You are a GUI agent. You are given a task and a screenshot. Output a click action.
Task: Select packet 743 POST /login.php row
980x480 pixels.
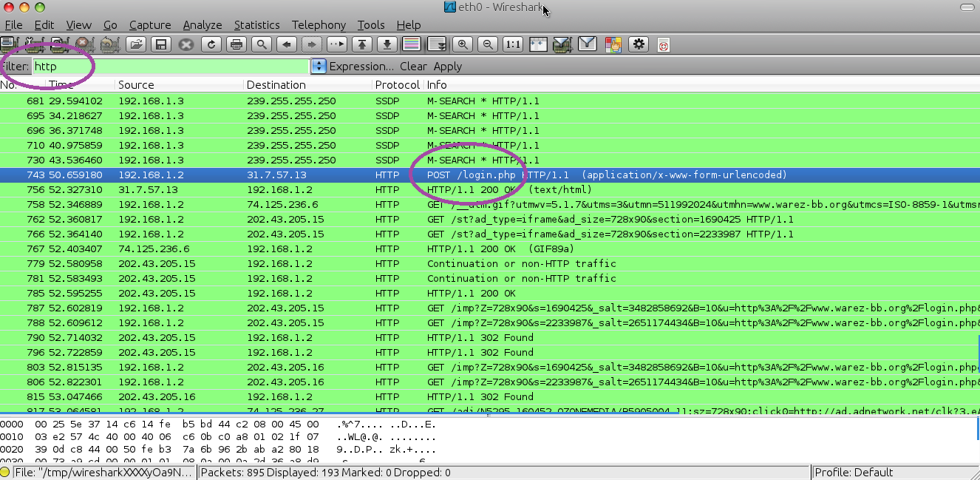point(490,175)
